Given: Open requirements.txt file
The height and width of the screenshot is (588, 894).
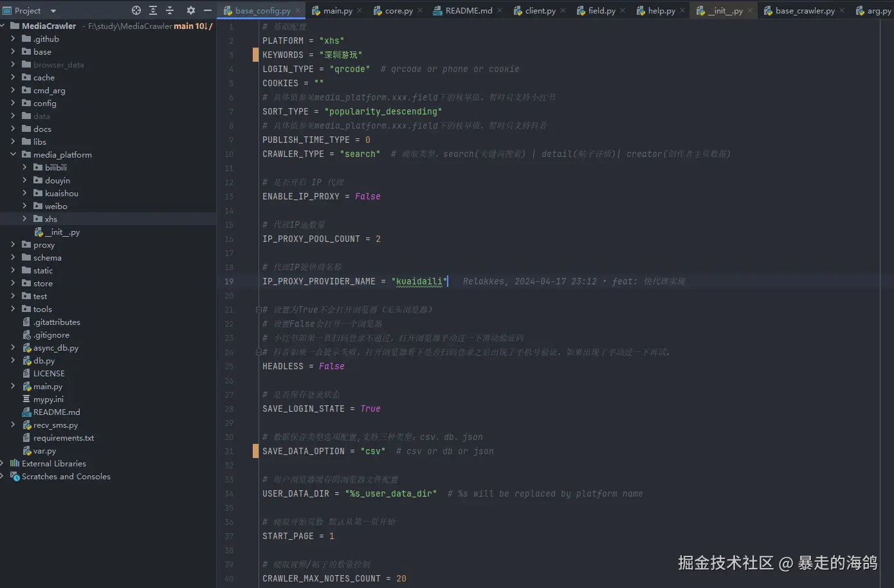Looking at the screenshot, I should pos(64,437).
